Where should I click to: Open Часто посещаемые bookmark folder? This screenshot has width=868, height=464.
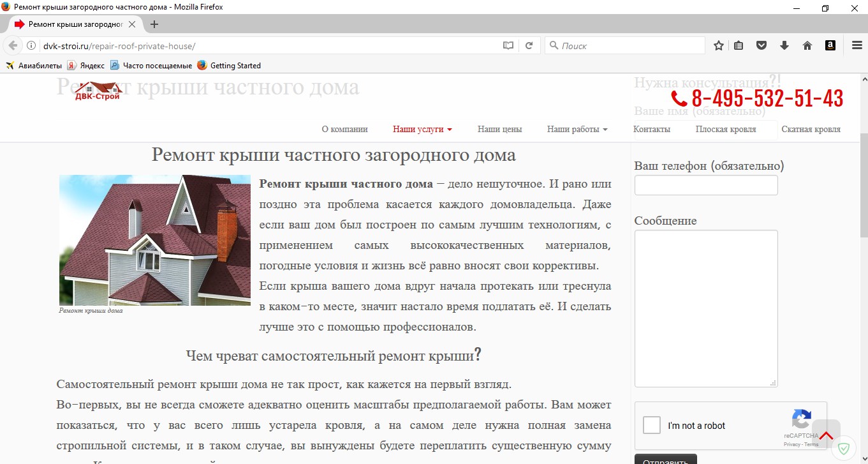151,65
